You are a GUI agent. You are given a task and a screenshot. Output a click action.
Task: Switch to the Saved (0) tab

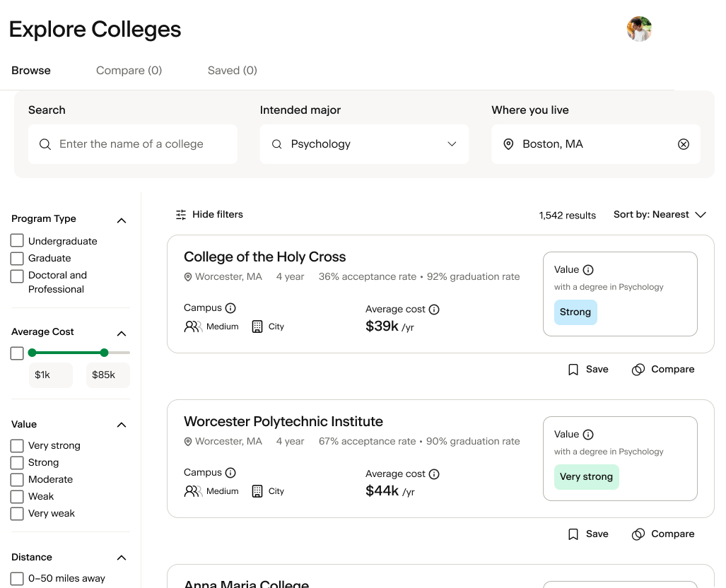tap(233, 71)
